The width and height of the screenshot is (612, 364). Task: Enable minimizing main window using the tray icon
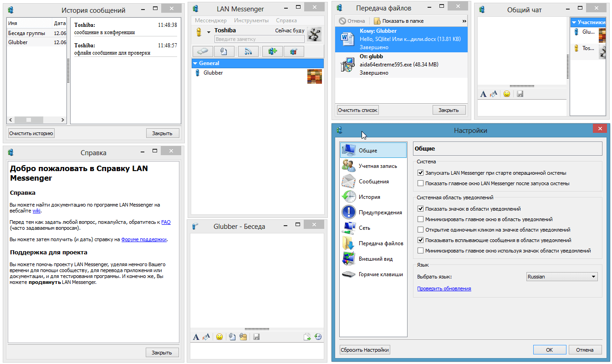tap(420, 251)
